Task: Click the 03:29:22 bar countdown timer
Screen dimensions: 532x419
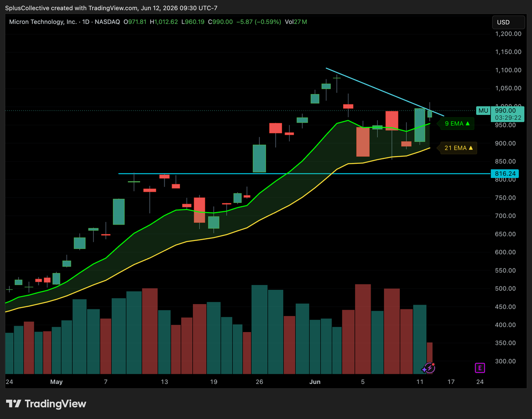Action: (507, 118)
